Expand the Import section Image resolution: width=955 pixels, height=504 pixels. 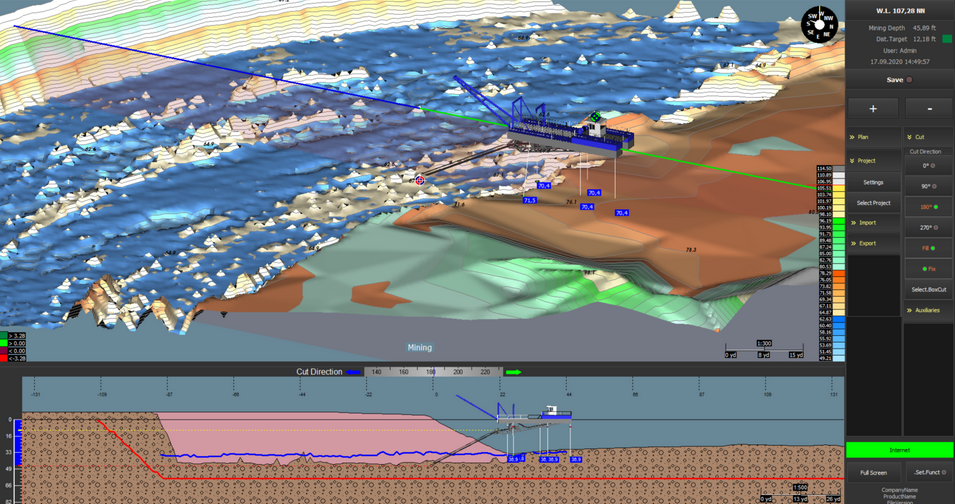(x=873, y=223)
